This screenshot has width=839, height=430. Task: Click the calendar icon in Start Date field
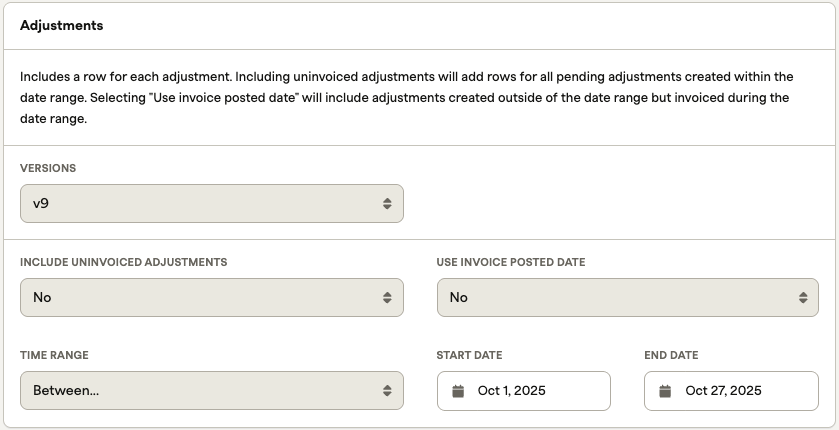point(458,391)
